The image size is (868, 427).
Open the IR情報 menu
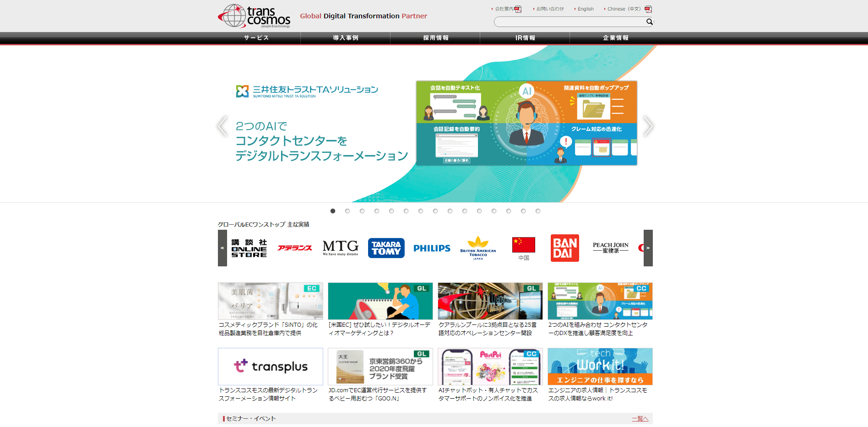click(x=525, y=38)
